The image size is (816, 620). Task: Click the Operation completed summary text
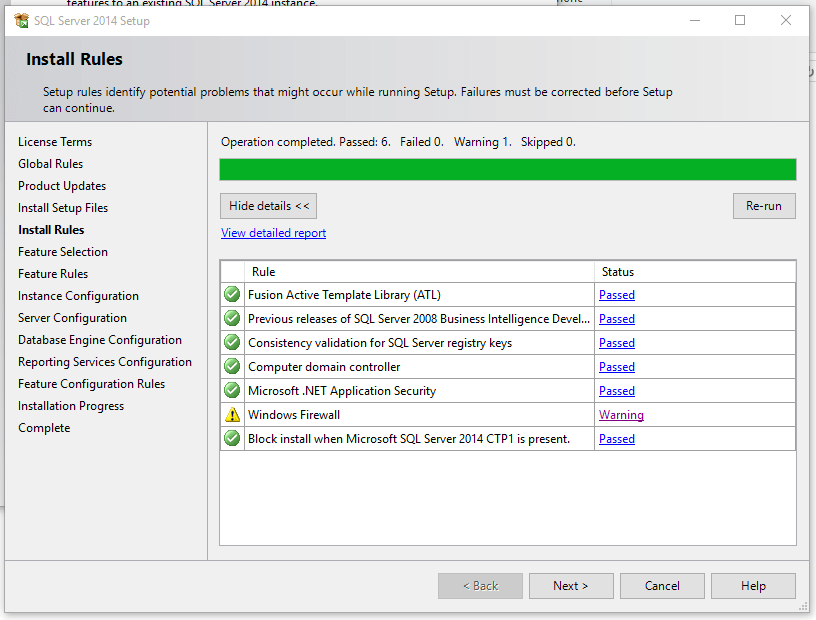click(398, 142)
